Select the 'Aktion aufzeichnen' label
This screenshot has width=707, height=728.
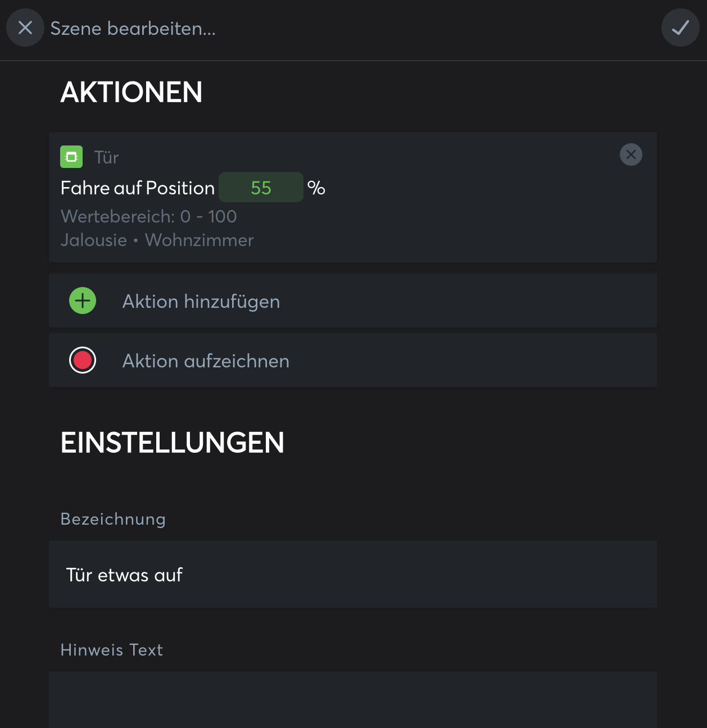(206, 361)
